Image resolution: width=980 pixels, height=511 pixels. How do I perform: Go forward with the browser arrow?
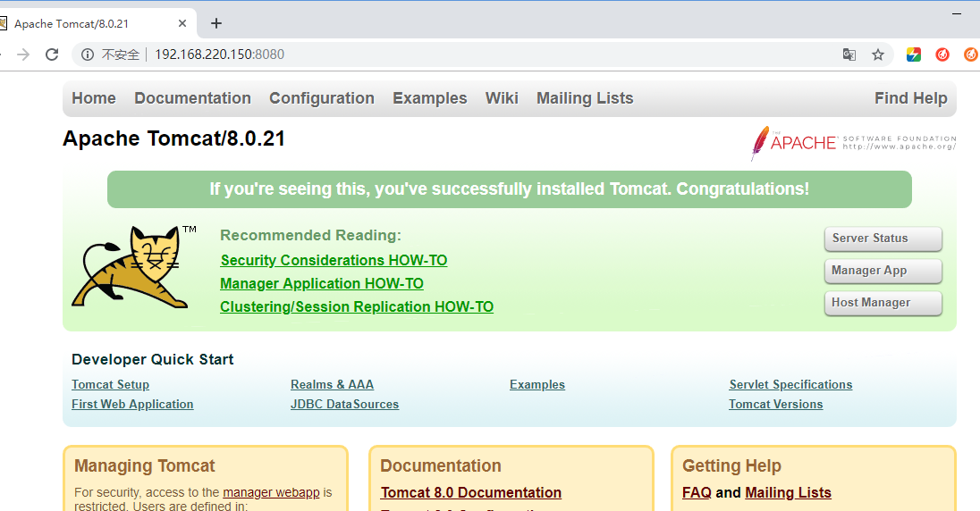(x=23, y=55)
